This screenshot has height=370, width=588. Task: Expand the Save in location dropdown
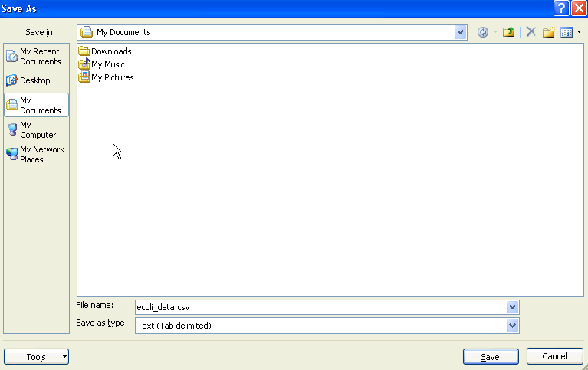(x=460, y=32)
